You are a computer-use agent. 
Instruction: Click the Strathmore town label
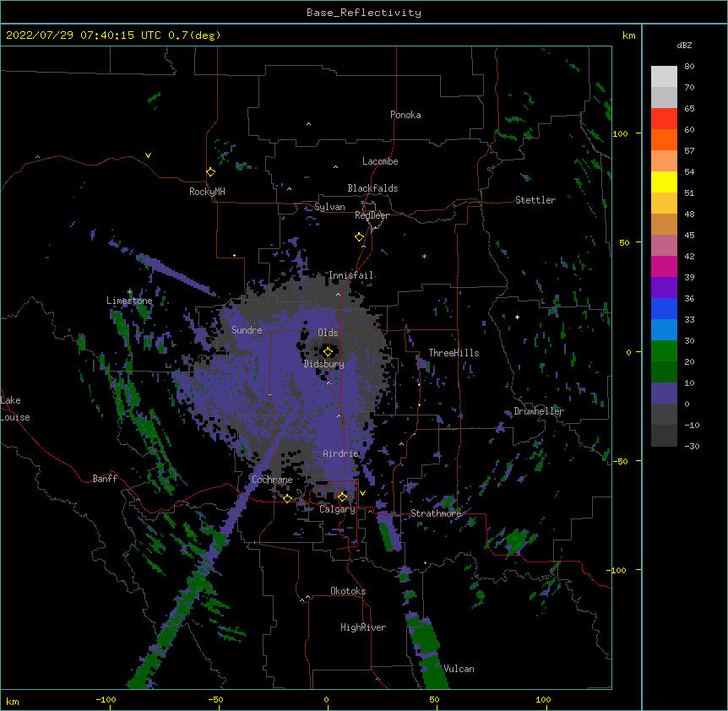(436, 513)
